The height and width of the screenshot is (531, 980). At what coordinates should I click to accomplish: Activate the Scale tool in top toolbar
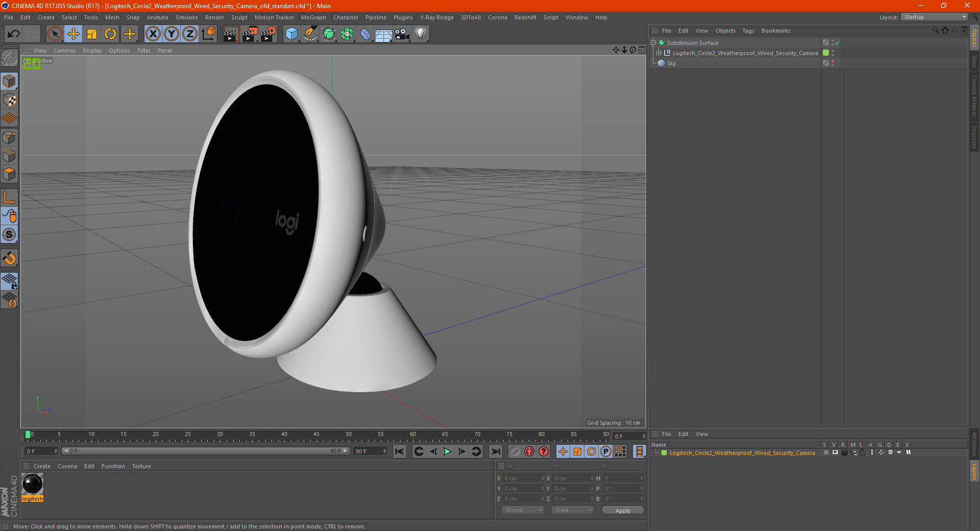click(x=92, y=34)
